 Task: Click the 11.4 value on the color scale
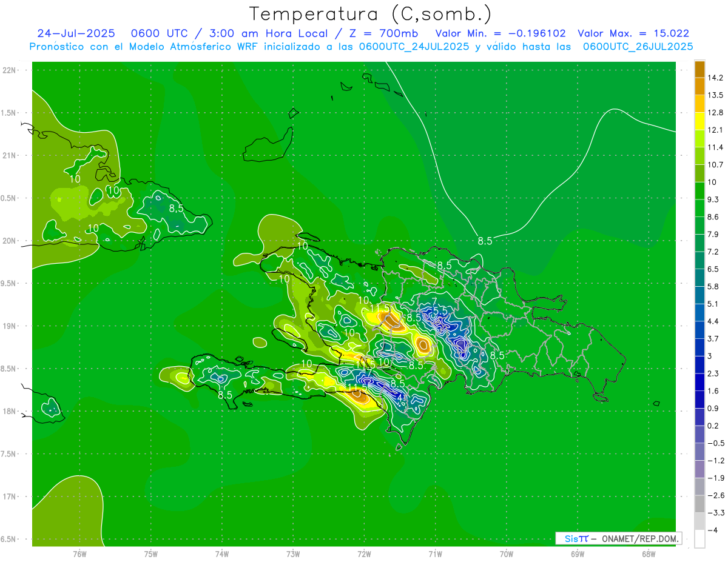point(715,147)
